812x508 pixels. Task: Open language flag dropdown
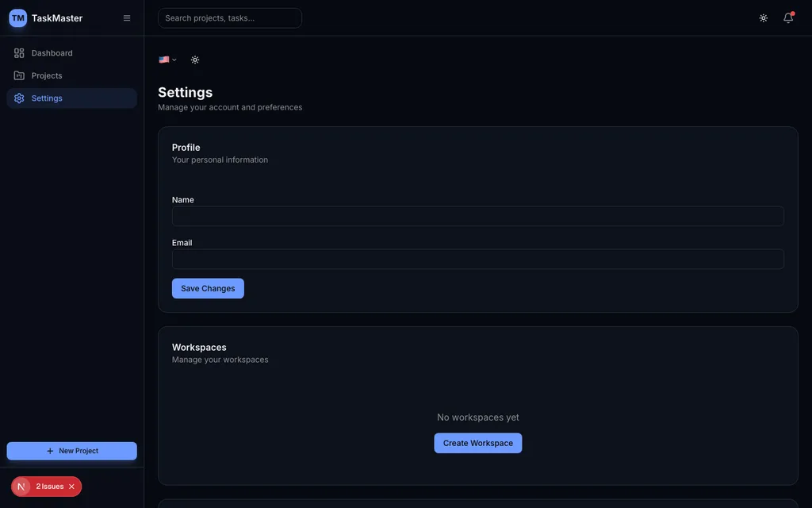[168, 60]
